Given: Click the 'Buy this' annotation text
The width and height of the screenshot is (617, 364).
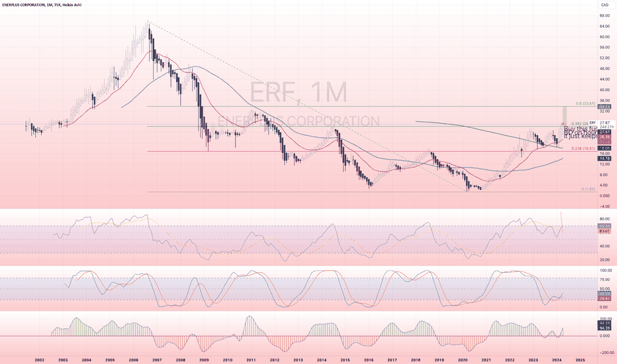Looking at the screenshot, I should pyautogui.click(x=576, y=128).
